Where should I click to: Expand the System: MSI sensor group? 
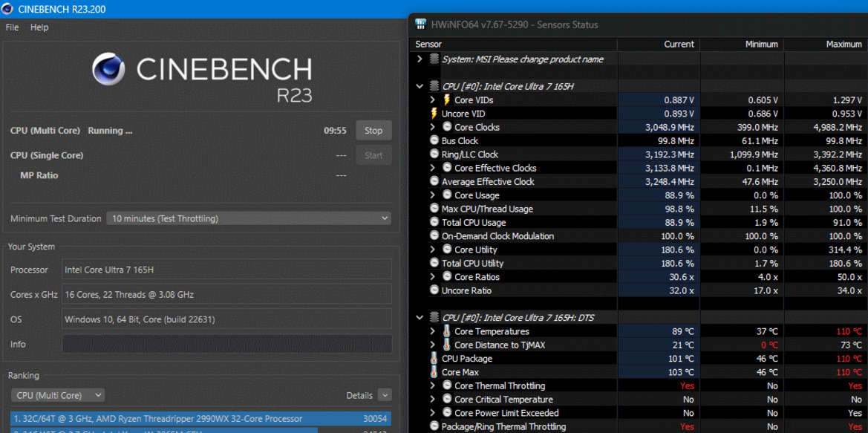click(x=420, y=59)
